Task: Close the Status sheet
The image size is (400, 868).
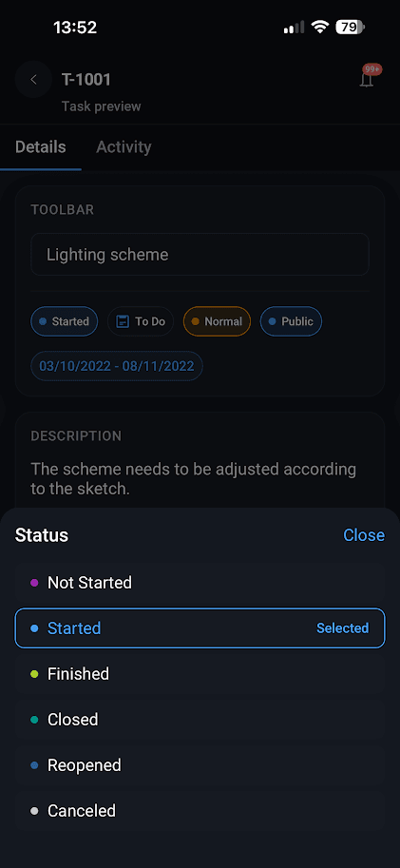Action: pos(364,535)
